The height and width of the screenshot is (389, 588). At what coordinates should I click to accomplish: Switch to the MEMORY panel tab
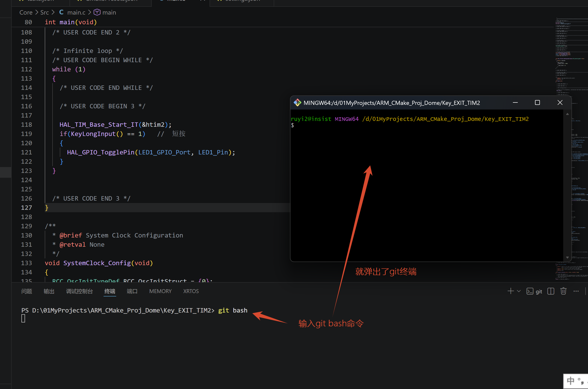(x=160, y=291)
